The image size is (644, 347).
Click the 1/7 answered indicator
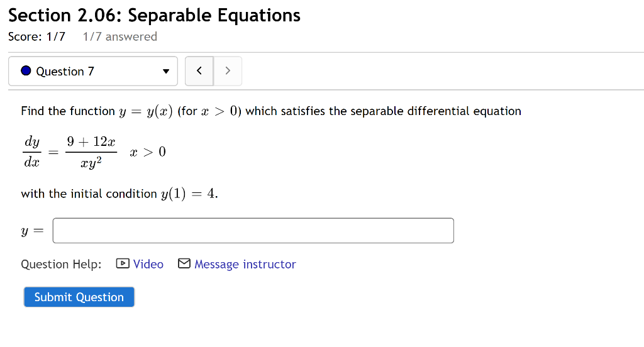tap(119, 36)
